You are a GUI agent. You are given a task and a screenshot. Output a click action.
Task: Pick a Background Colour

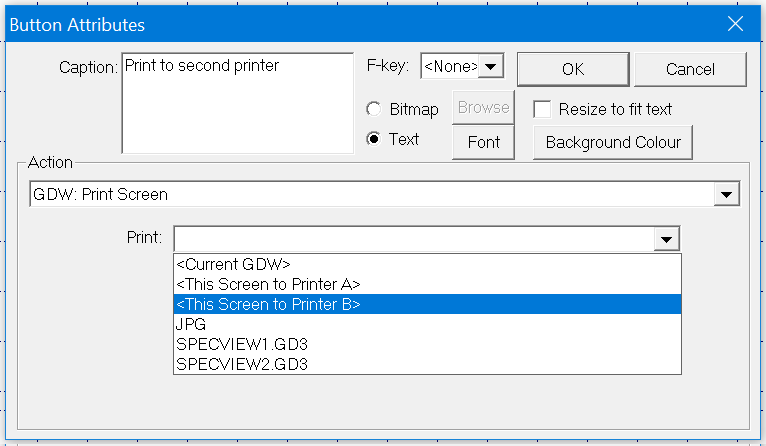(x=613, y=142)
